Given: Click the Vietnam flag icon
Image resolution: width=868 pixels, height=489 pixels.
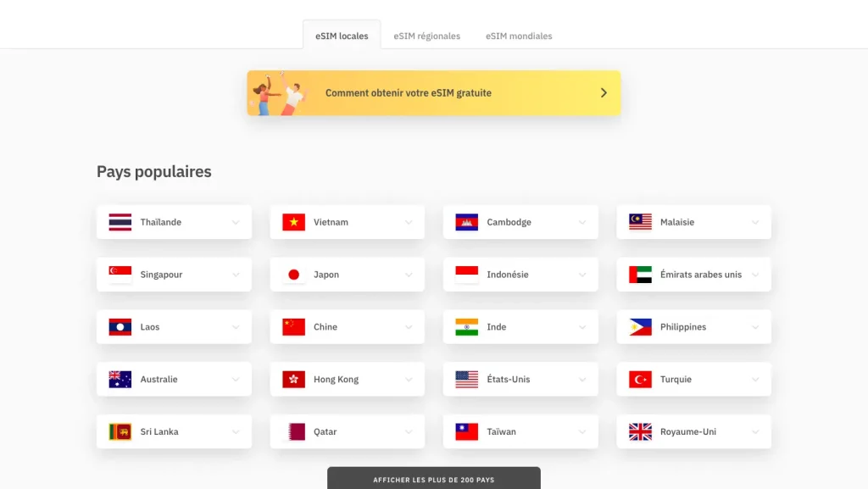Looking at the screenshot, I should pos(293,222).
